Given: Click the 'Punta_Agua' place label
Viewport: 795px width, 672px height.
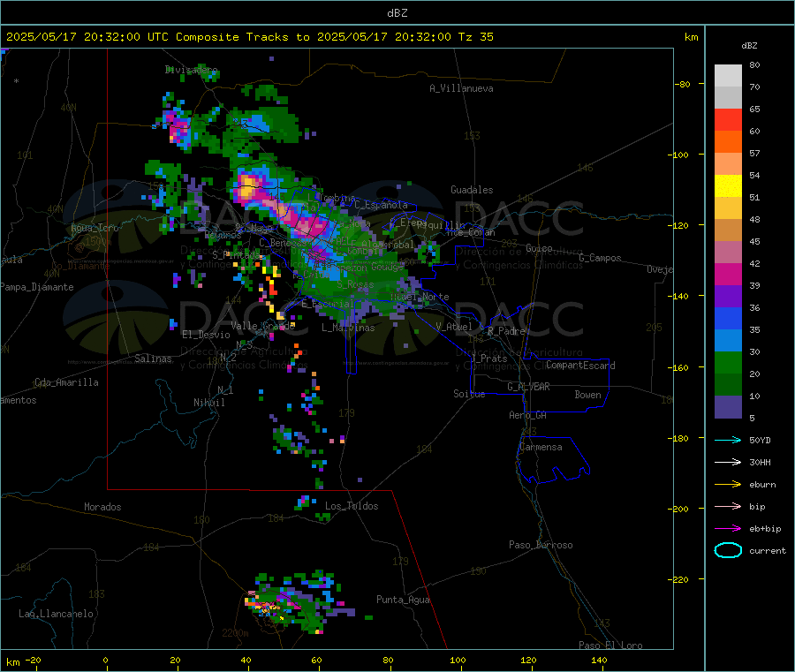Looking at the screenshot, I should coord(403,600).
